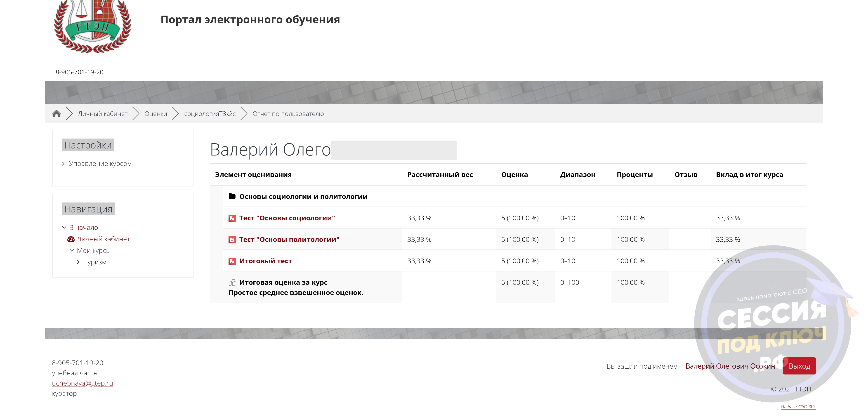Open Оценки breadcrumb item
The image size is (868, 419).
pyautogui.click(x=156, y=114)
